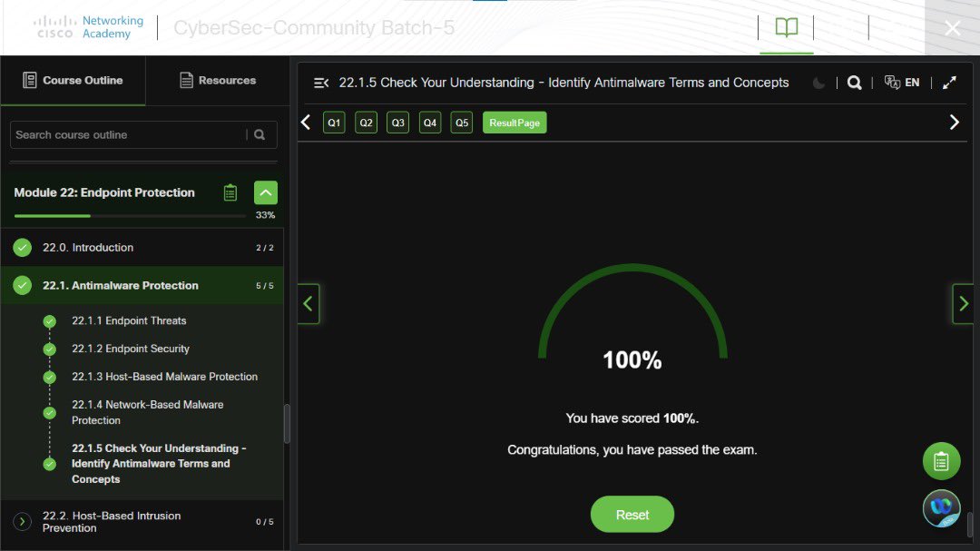Click the 100% score gauge
Viewport: 980px width, 551px height.
[632, 319]
